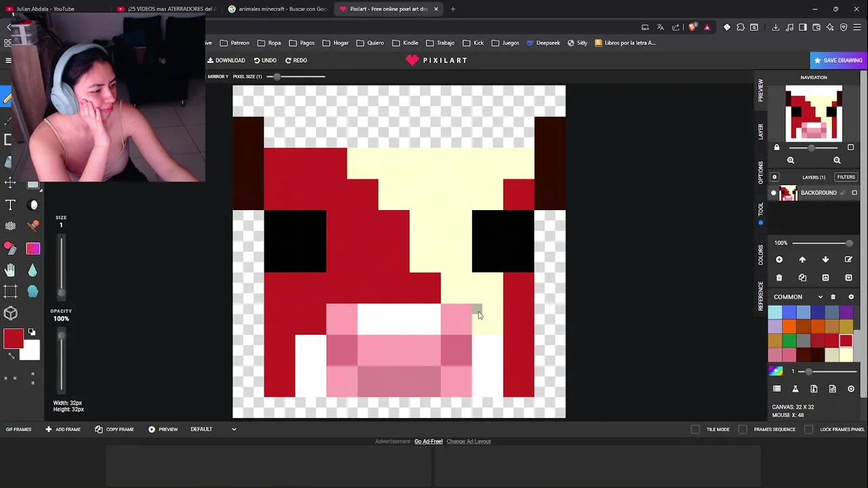Choose the Stamp tool
The width and height of the screenshot is (868, 488).
33,226
